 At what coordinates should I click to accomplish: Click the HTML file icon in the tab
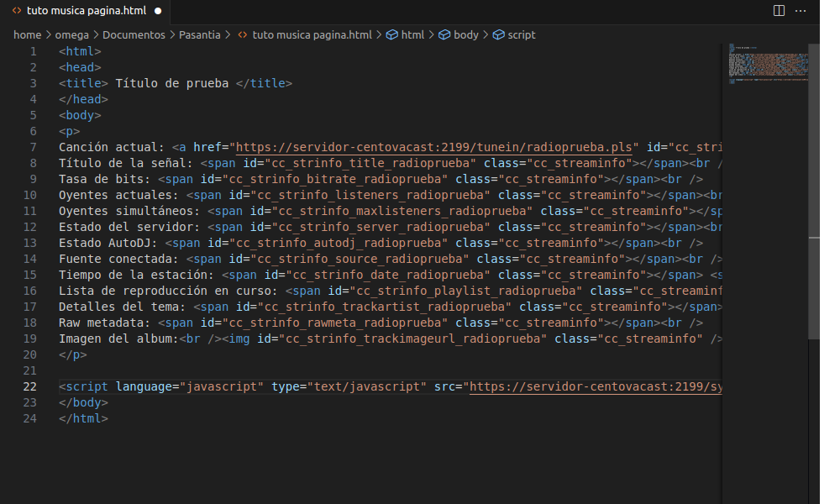coord(17,11)
